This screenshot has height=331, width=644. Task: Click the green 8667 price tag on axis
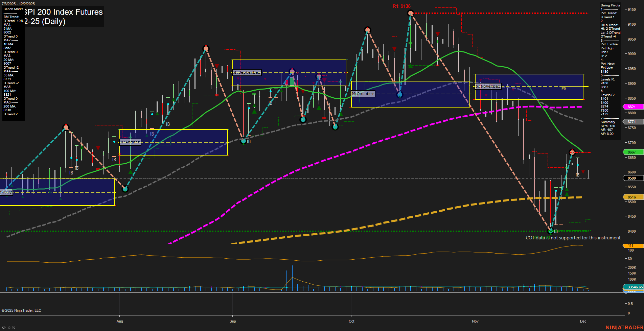(632, 152)
